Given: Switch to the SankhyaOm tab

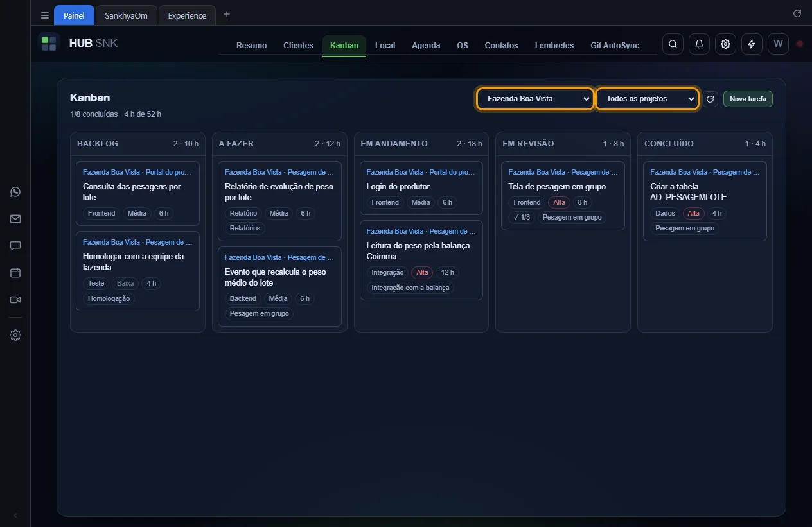Looking at the screenshot, I should [127, 15].
